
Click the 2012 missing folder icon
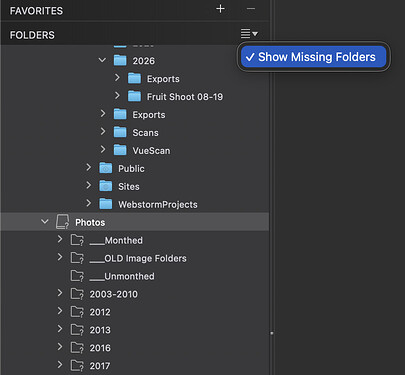77,312
